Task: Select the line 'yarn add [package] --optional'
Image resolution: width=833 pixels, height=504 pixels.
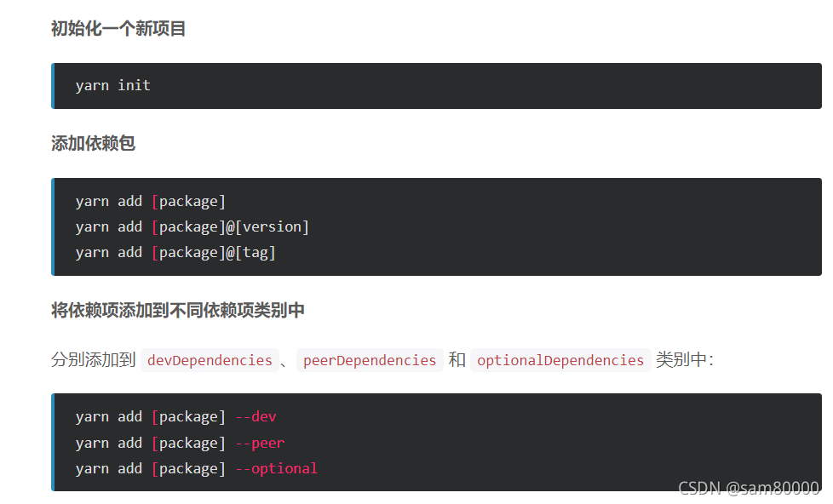Action: (197, 468)
